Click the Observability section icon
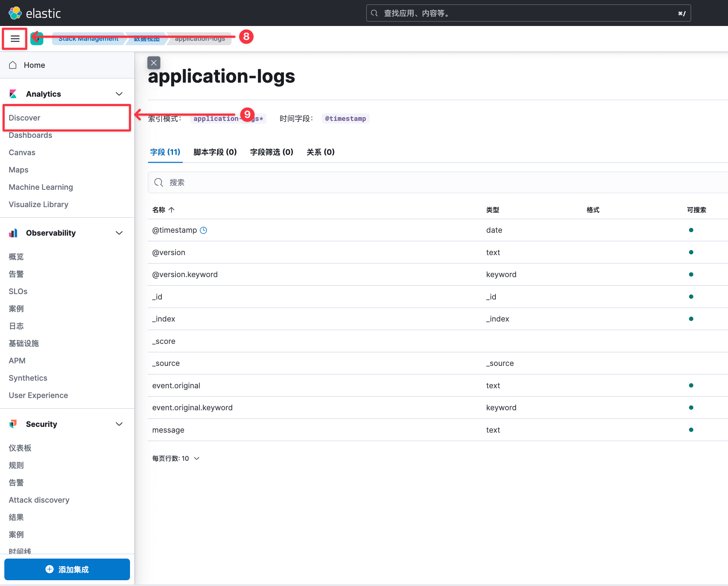 point(13,233)
